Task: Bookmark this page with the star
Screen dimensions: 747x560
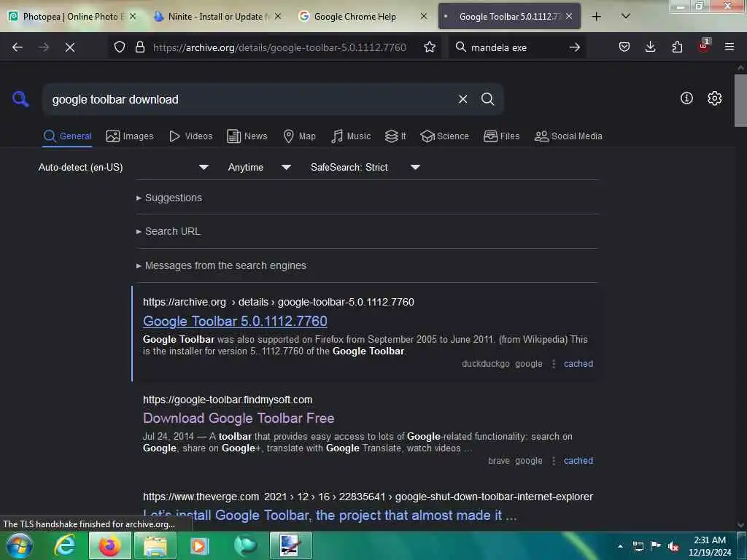Action: 429,47
